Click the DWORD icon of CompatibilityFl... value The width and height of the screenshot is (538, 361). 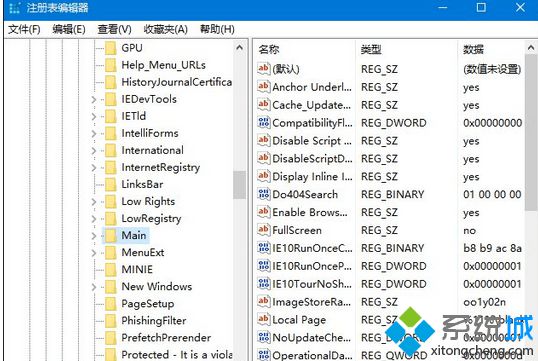pyautogui.click(x=264, y=123)
